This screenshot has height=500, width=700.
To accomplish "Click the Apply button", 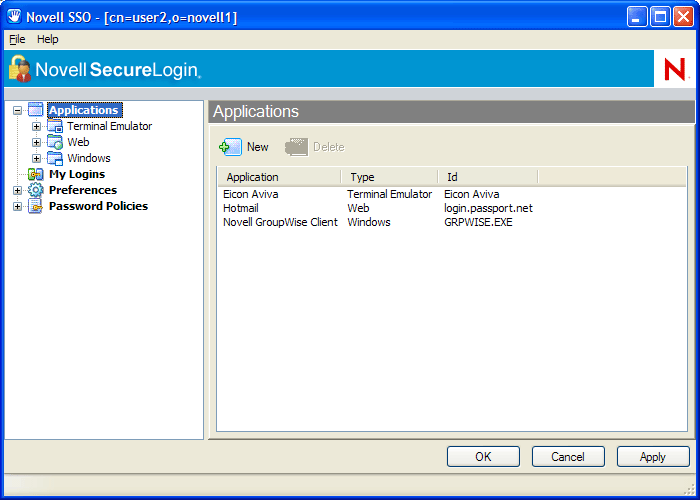I will tap(653, 457).
